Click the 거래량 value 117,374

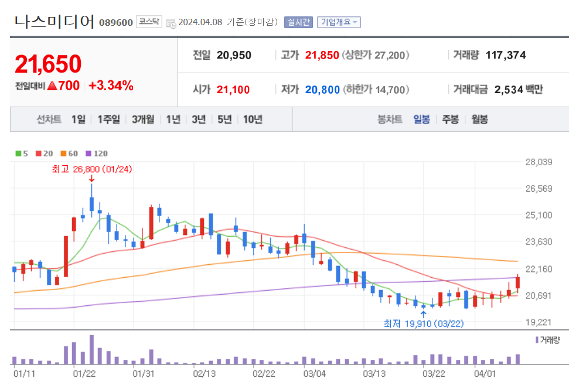click(x=506, y=55)
